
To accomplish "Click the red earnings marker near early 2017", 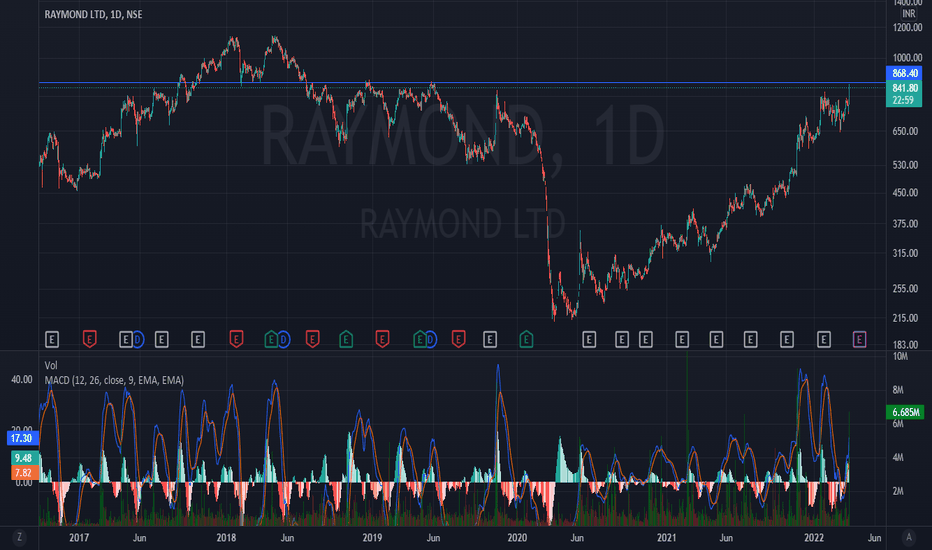I will tap(89, 340).
